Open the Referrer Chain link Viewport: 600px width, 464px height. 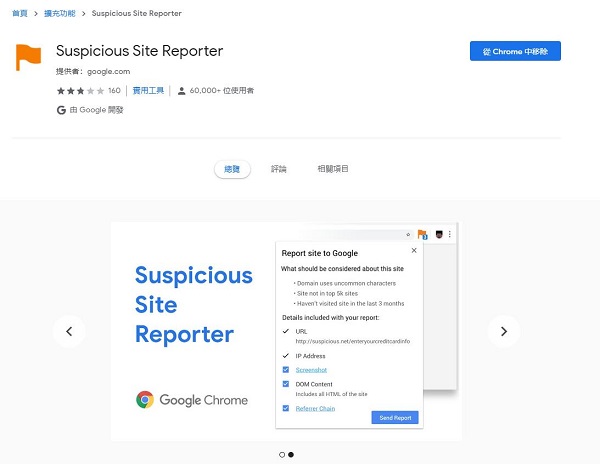click(315, 409)
